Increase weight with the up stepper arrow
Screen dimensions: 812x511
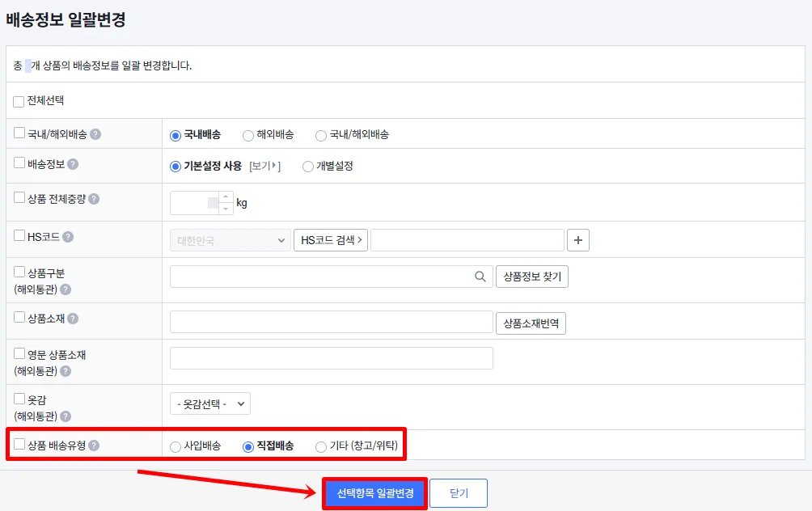click(226, 196)
